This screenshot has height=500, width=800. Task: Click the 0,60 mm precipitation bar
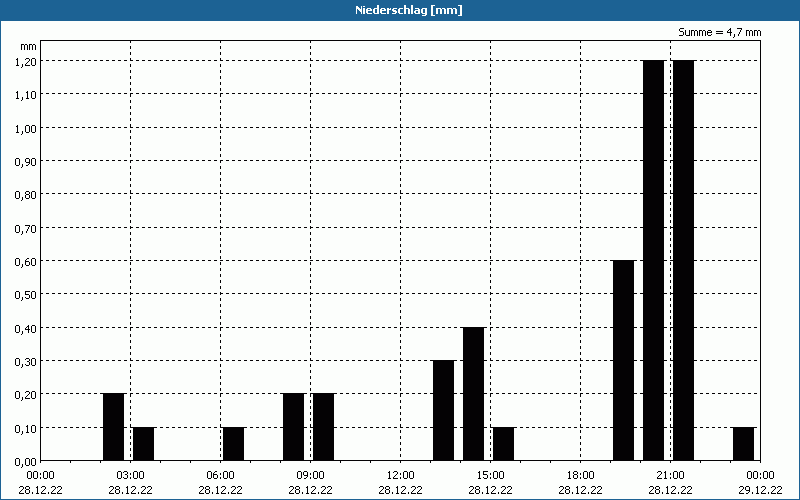pyautogui.click(x=623, y=361)
